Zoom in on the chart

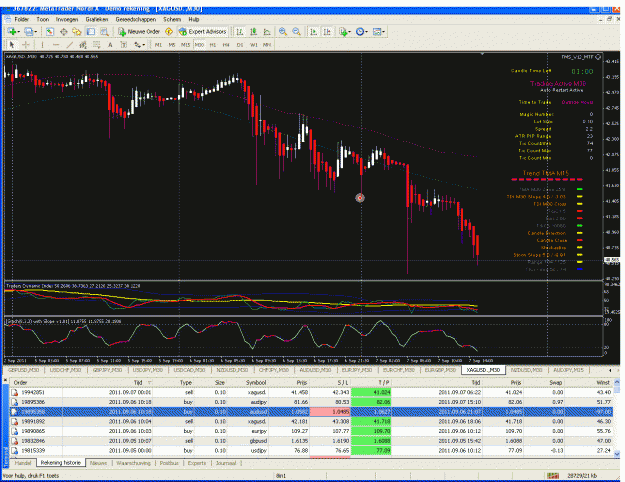point(283,31)
